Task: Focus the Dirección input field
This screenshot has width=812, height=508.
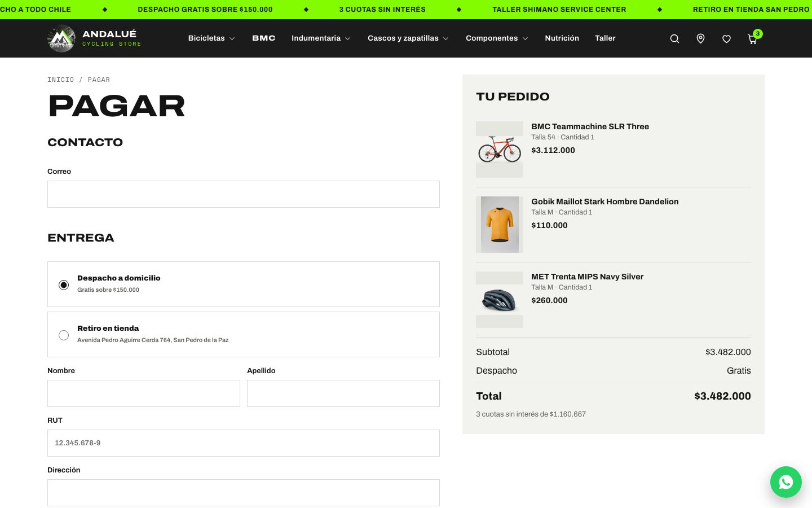Action: coord(244,493)
